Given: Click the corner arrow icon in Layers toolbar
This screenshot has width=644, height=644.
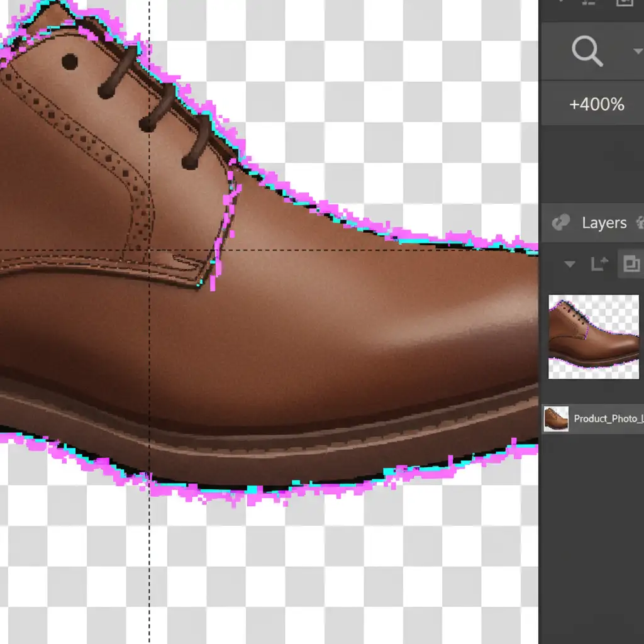Looking at the screenshot, I should 599,264.
